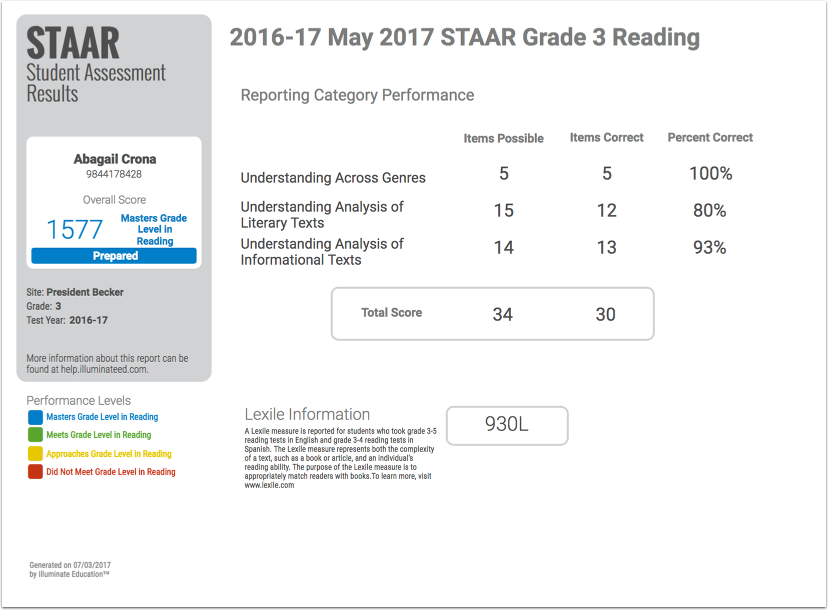The width and height of the screenshot is (828, 610).
Task: Click Understanding Analysis of Informational Texts label
Action: click(322, 252)
